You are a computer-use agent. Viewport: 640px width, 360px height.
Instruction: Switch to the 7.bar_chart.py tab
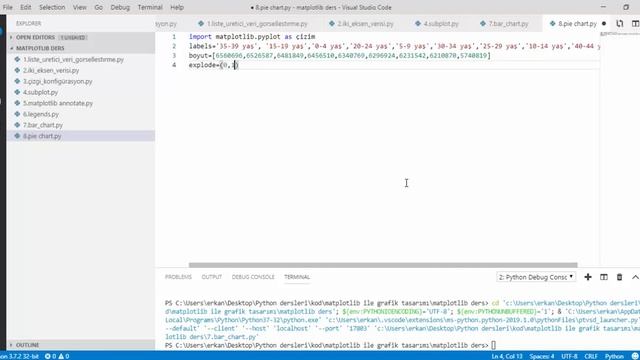(504, 24)
